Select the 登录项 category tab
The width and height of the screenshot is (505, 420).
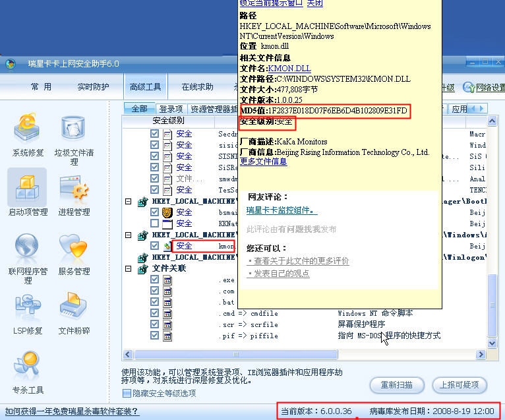pos(171,109)
